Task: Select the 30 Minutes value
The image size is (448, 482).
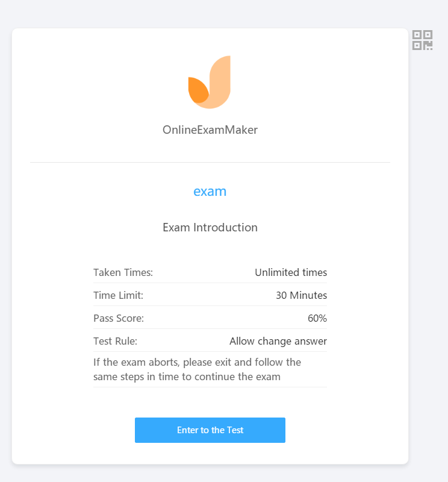Action: click(301, 295)
